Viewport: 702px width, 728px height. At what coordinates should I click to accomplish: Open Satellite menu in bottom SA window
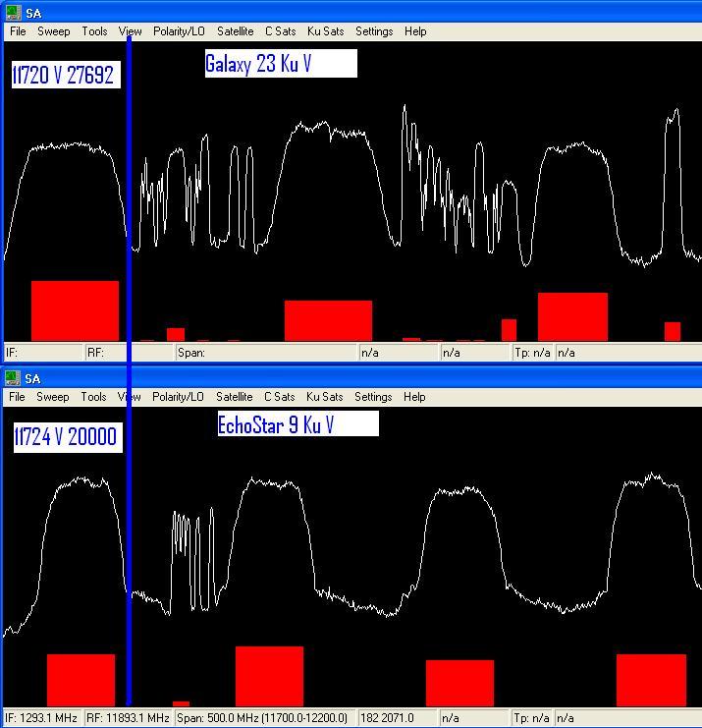[235, 397]
